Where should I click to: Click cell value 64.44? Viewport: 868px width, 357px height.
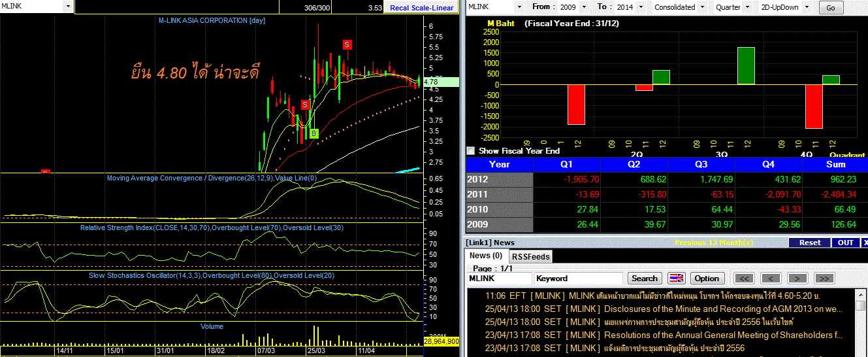[722, 209]
